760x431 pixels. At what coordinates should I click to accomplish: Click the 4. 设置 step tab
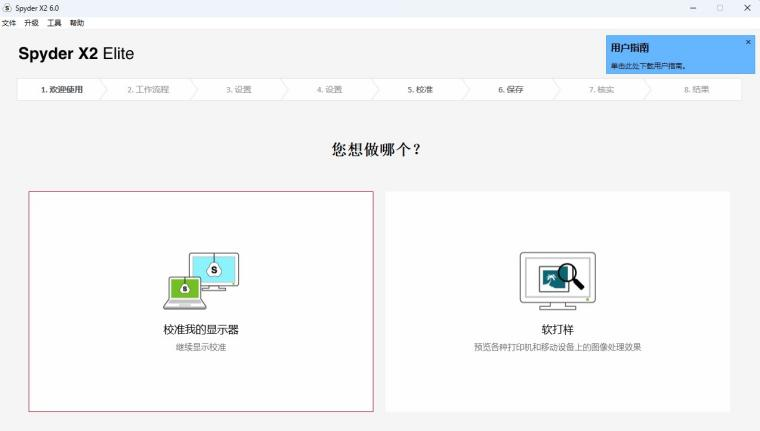[329, 90]
